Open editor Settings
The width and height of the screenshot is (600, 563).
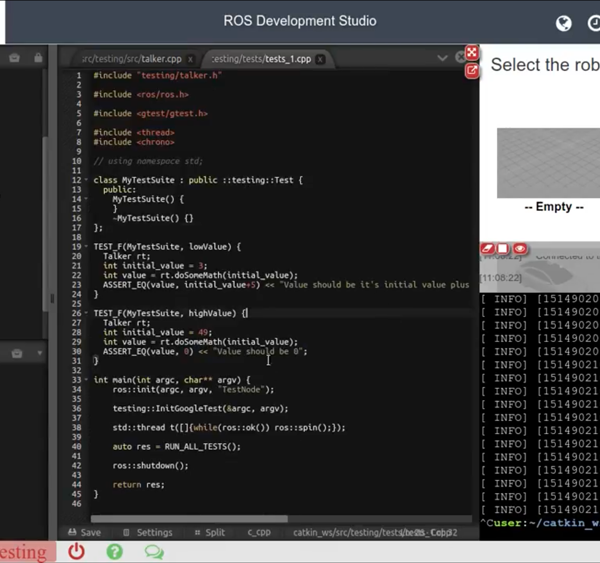[148, 532]
